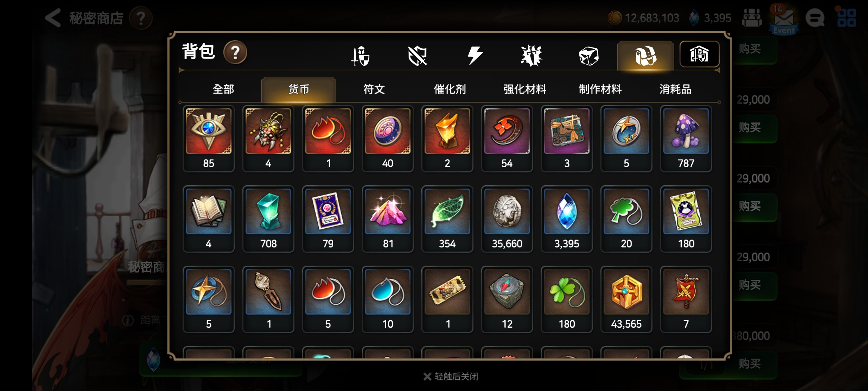Open the warehouse storage icon
The height and width of the screenshot is (391, 868).
699,54
